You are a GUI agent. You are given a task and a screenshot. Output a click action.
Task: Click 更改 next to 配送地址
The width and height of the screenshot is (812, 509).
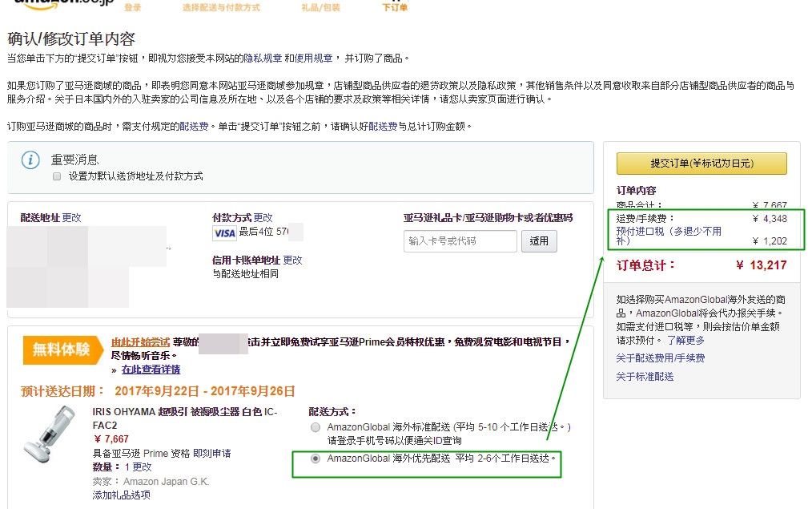click(72, 218)
